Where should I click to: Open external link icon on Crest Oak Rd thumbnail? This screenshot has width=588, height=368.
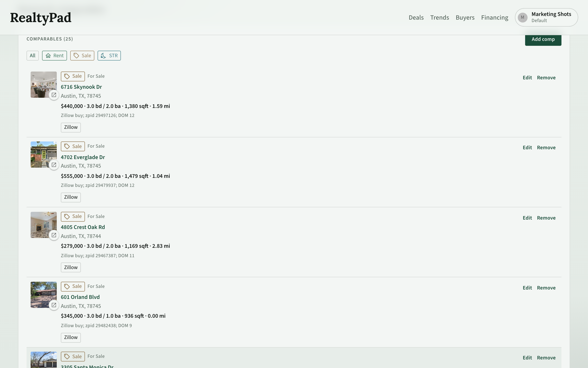[54, 235]
